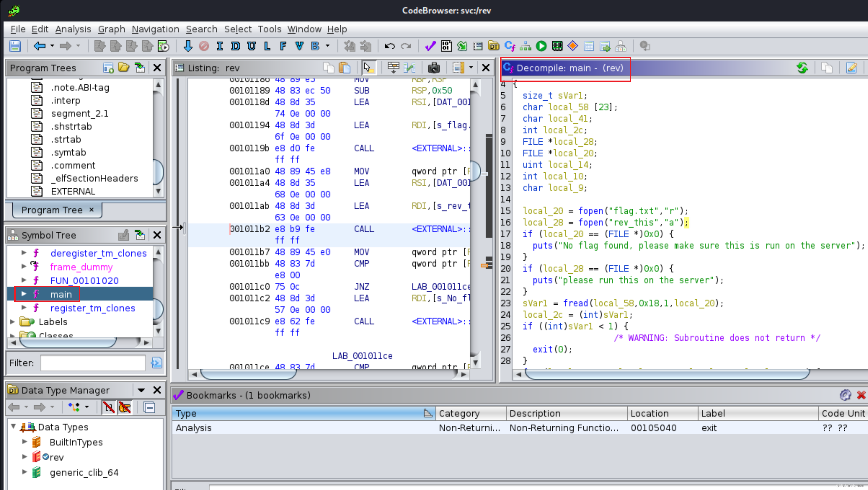Click the Undo arrow in toolbar
This screenshot has width=868, height=490.
(x=390, y=46)
